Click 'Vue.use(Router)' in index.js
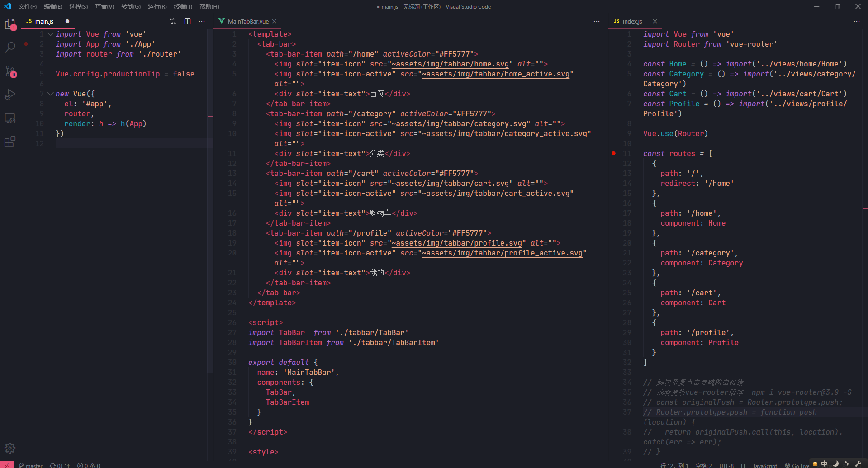 [x=675, y=134]
